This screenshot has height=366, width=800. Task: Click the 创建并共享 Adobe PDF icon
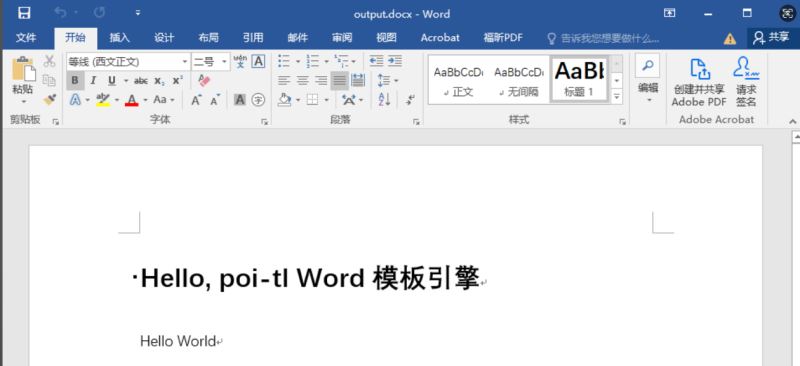[x=699, y=82]
